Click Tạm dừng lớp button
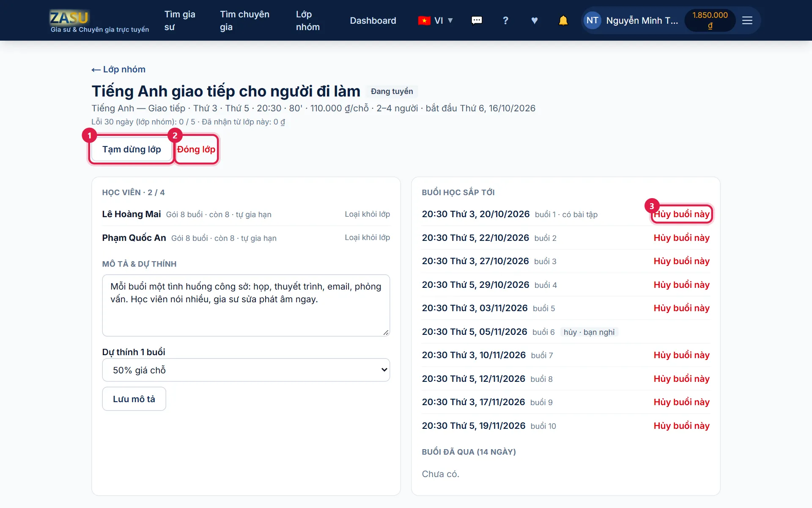 (132, 149)
